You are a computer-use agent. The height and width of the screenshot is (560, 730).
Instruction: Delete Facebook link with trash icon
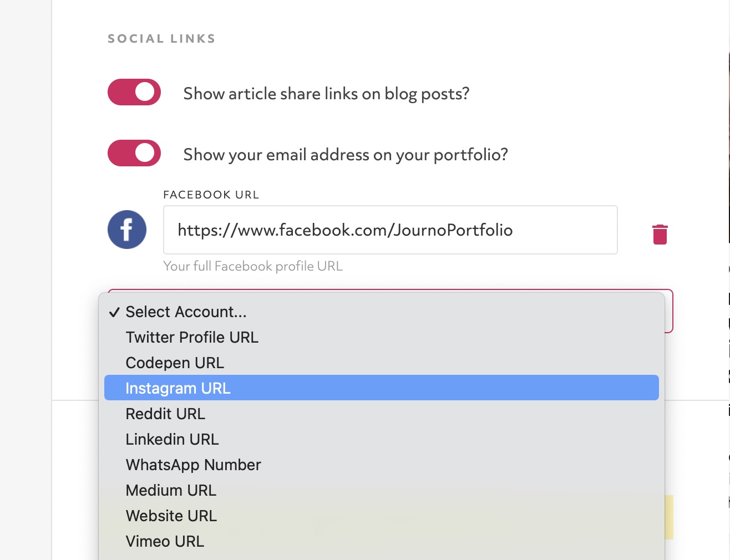(x=660, y=234)
